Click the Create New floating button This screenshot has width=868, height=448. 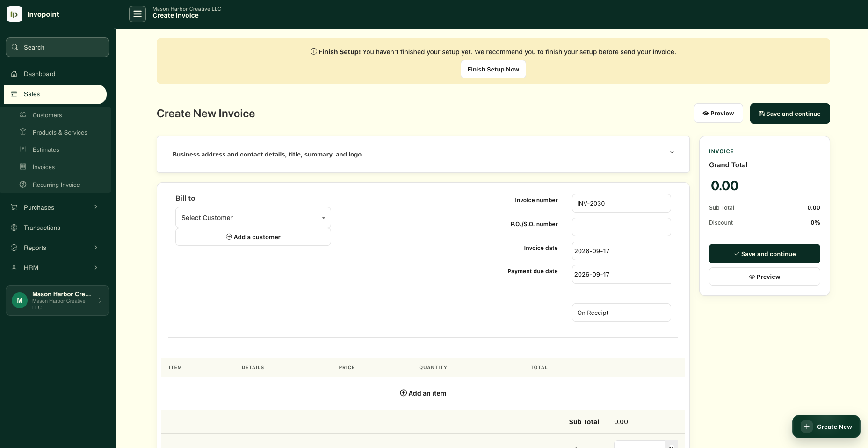click(826, 427)
